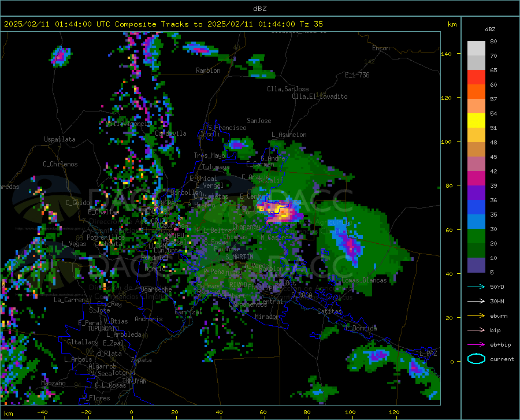
Task: Click the 'E_1-736' map label
Action: coord(357,75)
